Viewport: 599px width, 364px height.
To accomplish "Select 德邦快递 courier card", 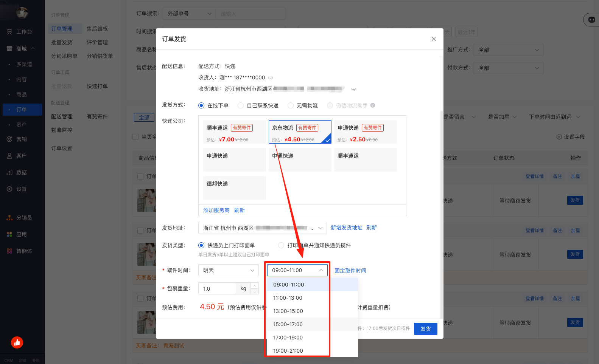I will (235, 188).
